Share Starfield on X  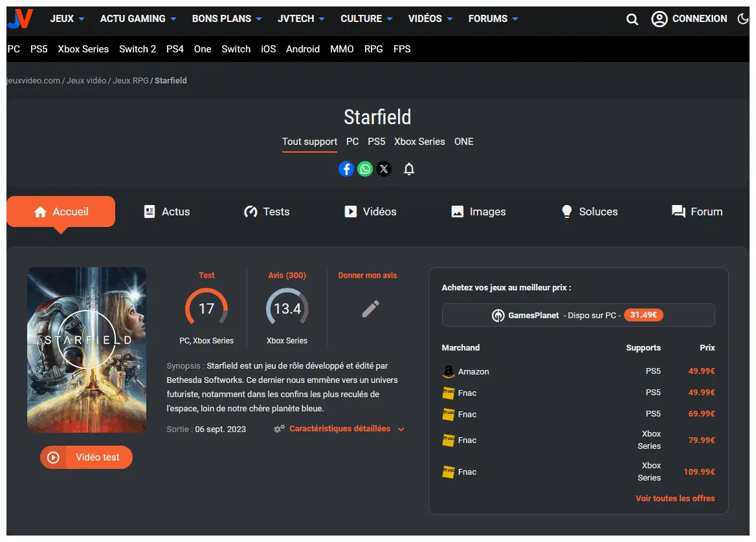tap(384, 169)
